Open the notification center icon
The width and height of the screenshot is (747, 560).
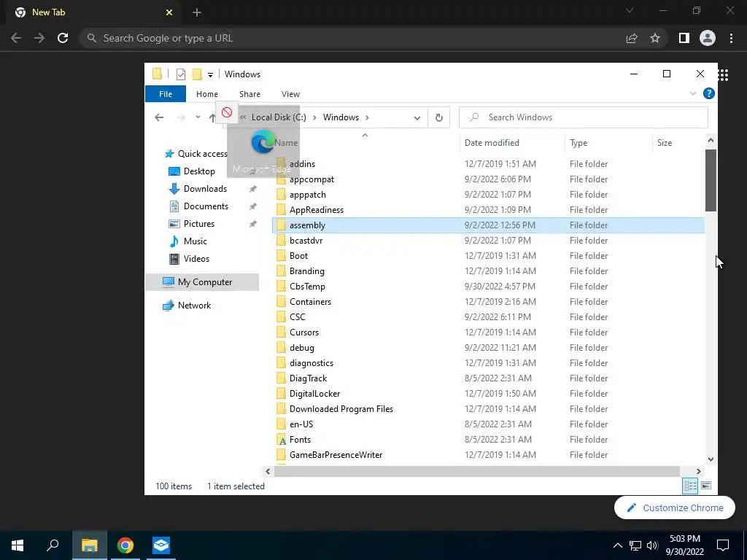723,545
